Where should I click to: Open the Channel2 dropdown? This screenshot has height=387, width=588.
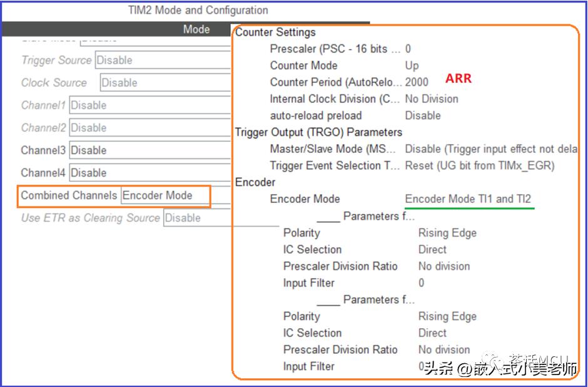[163, 127]
